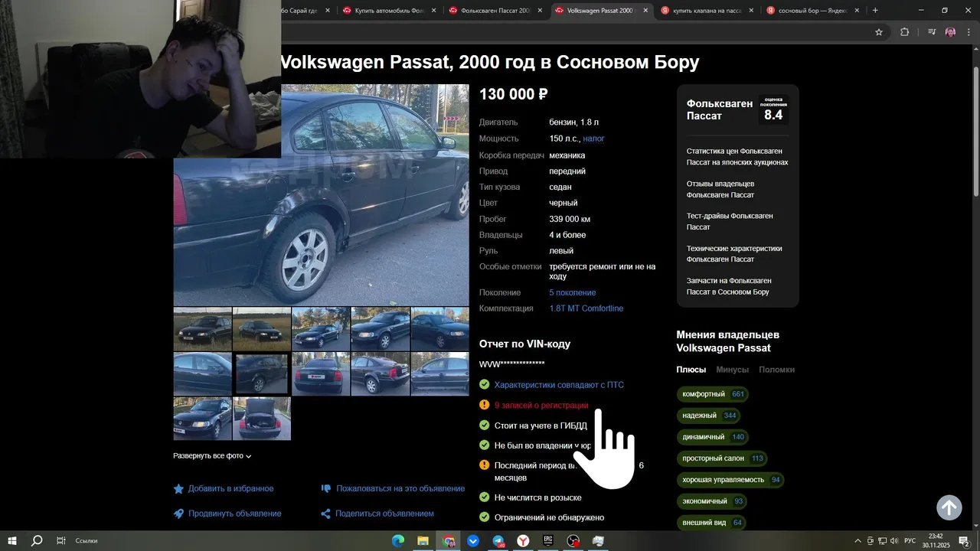Switch to Фольксваген Пассат 200 tab
The width and height of the screenshot is (980, 551).
pos(495,11)
